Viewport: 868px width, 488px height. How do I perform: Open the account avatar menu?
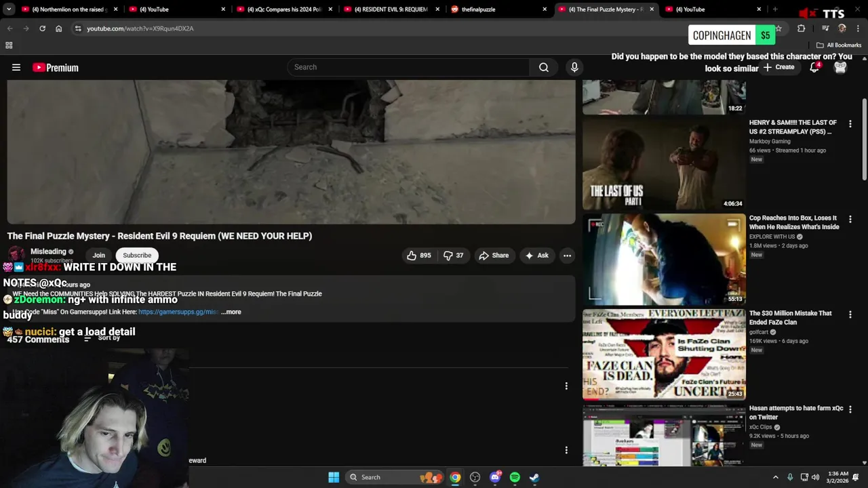[840, 67]
